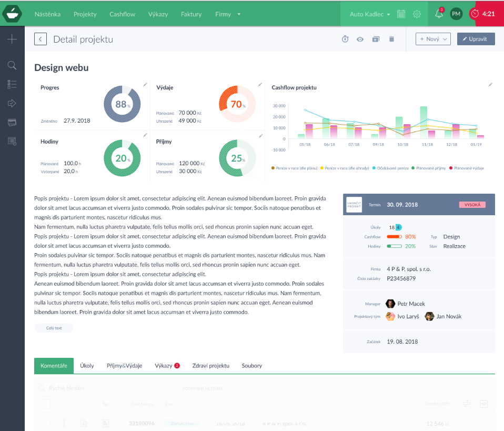Click the plus icon in left sidebar
504x431 pixels.
(x=12, y=39)
